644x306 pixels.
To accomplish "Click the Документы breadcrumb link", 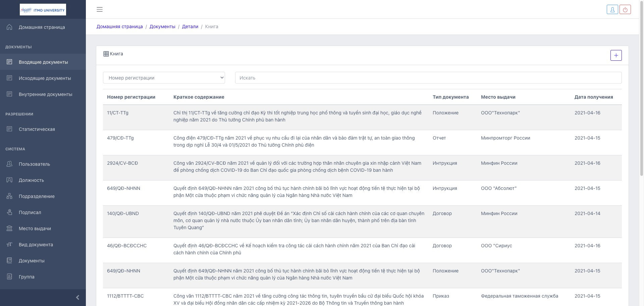I will pos(162,27).
